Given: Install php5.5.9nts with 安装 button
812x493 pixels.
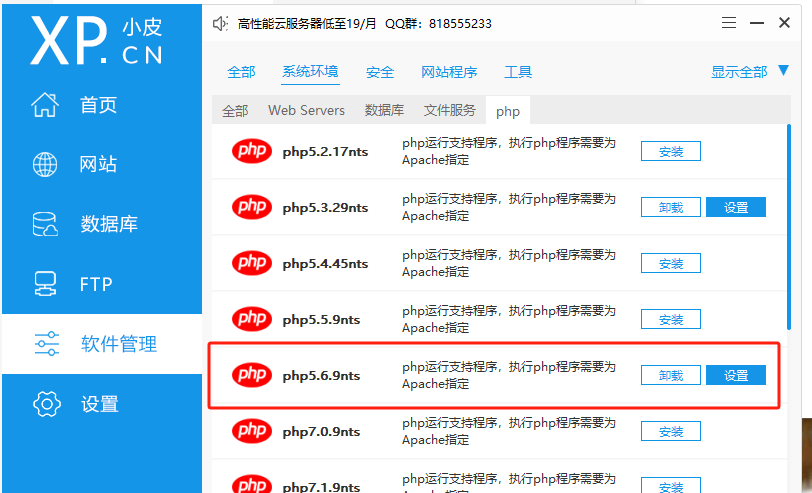Looking at the screenshot, I should [671, 319].
